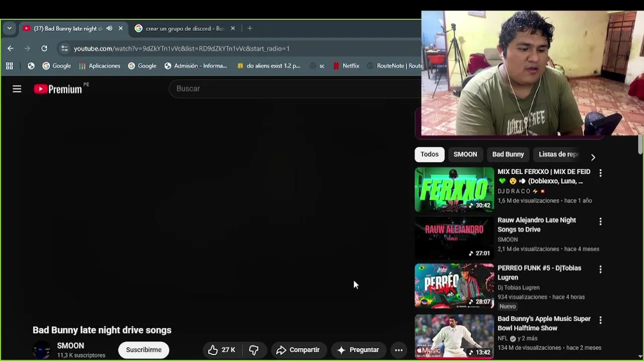Open the MIX DEL FERXXO video title
The width and height of the screenshot is (644, 361).
544,176
